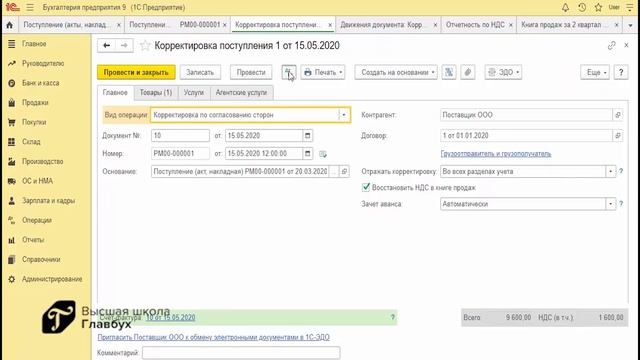Switch to Книга продаж за 2 квартал tab
Screen dimensions: 640x360
coord(561,25)
